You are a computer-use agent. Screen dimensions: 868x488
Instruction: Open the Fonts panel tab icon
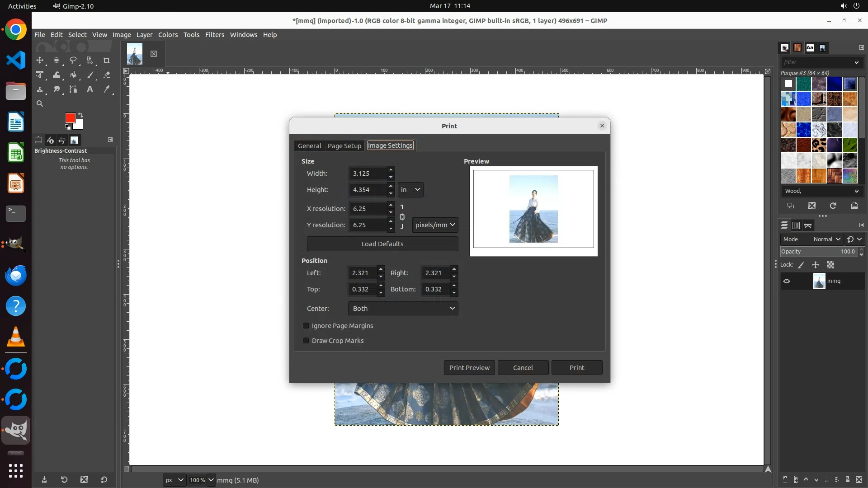pos(810,48)
